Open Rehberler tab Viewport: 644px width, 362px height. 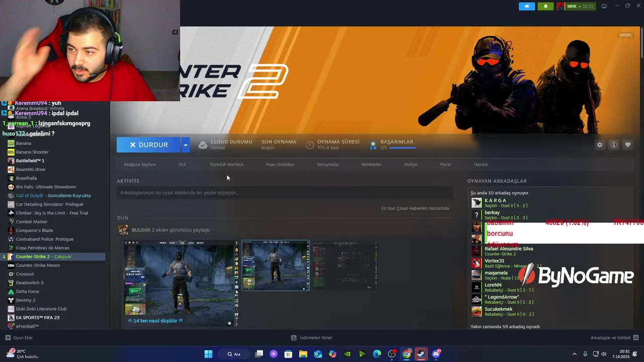(371, 164)
